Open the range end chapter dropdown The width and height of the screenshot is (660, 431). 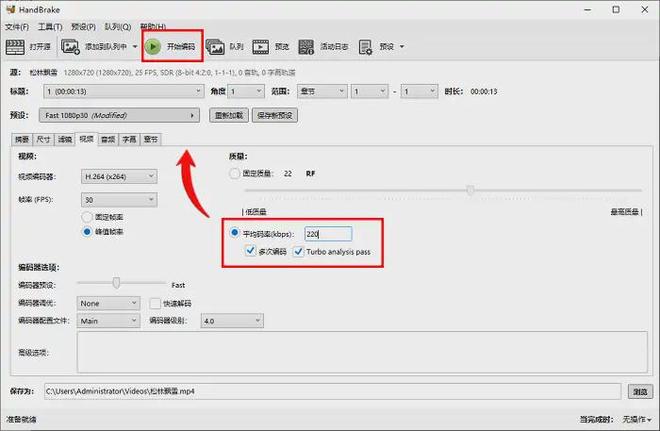pos(419,91)
